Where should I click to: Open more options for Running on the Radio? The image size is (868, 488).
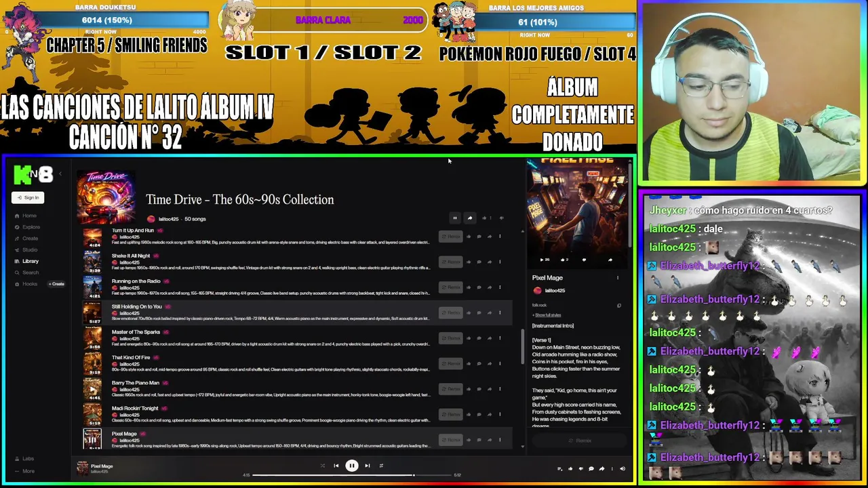tap(500, 287)
